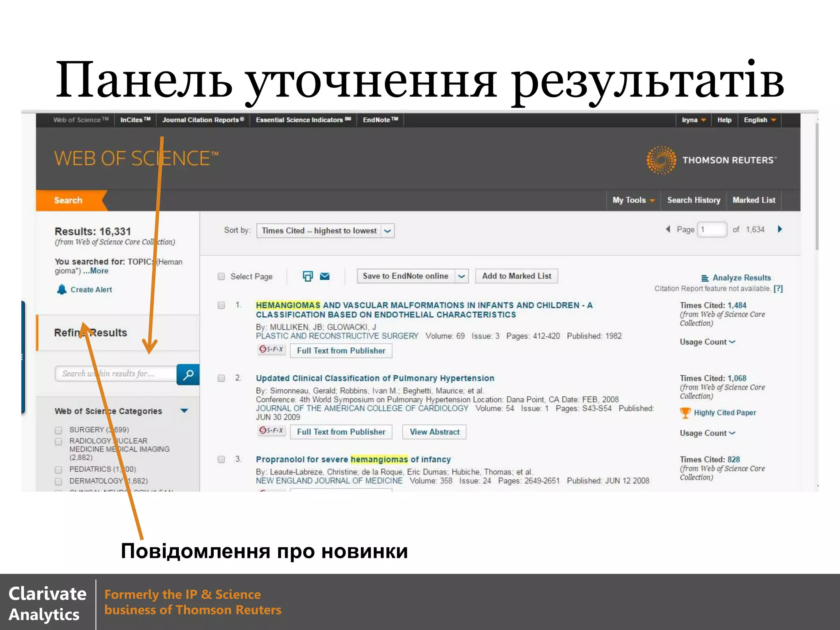Screen dimensions: 840x630
Task: Click the citation report help [?] link
Action: pyautogui.click(x=778, y=289)
